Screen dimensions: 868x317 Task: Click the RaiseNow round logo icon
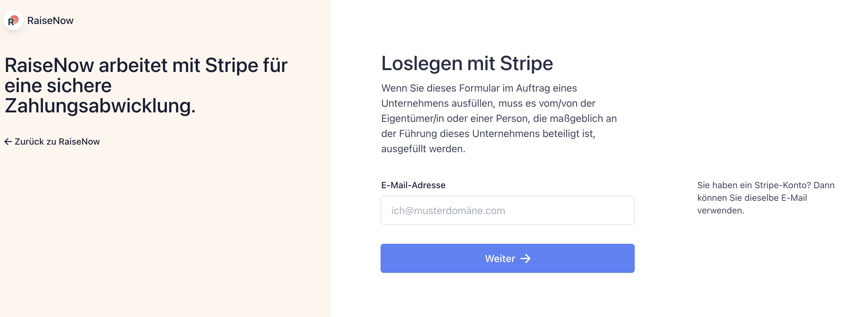(13, 21)
